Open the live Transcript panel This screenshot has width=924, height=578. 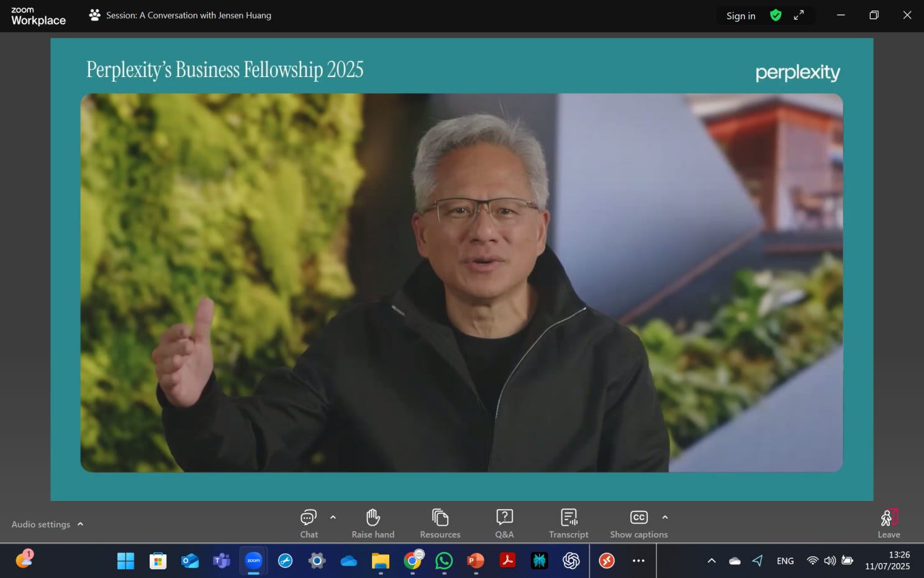569,524
